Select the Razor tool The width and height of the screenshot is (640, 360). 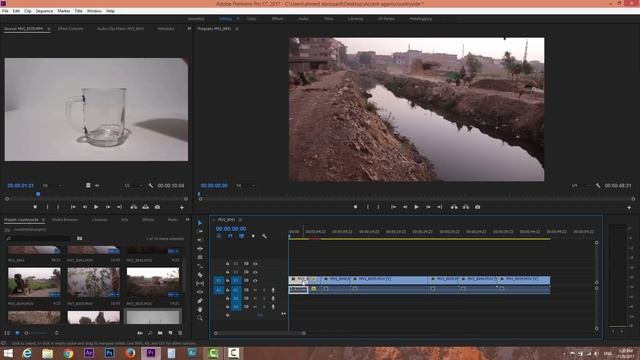click(200, 275)
